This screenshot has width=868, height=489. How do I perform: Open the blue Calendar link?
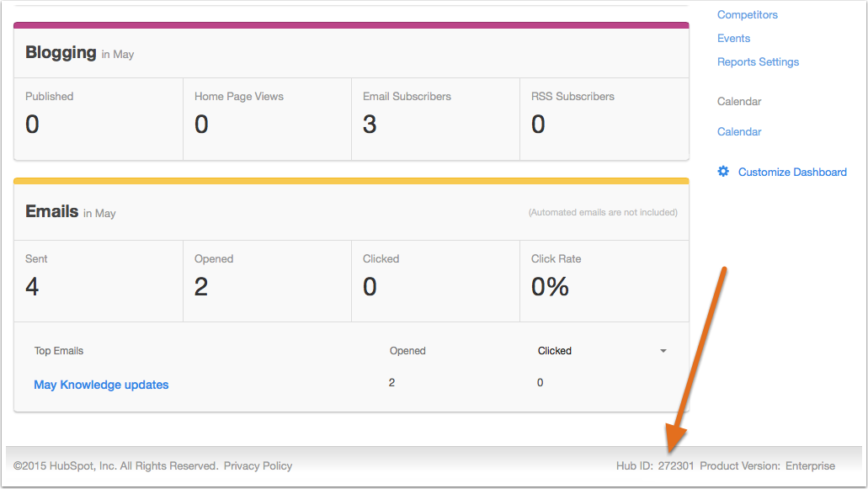pos(739,131)
